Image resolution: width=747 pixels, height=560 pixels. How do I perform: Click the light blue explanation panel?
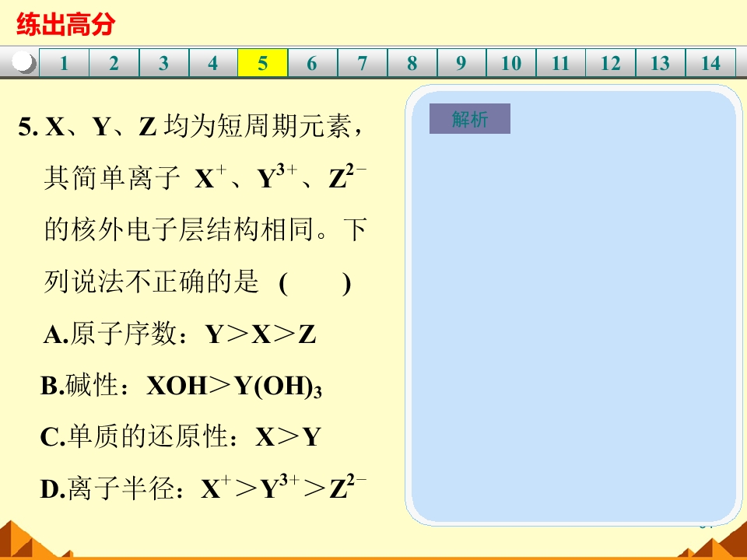click(x=573, y=305)
